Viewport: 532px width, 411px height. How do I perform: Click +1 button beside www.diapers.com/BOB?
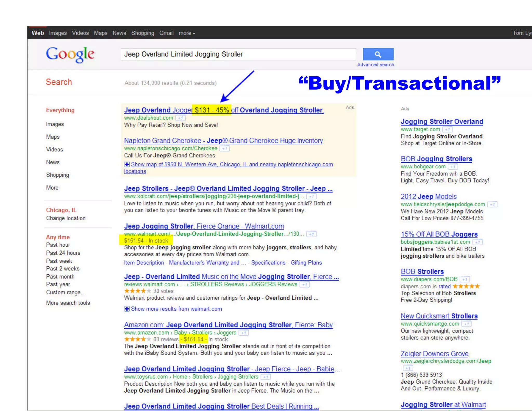(465, 280)
